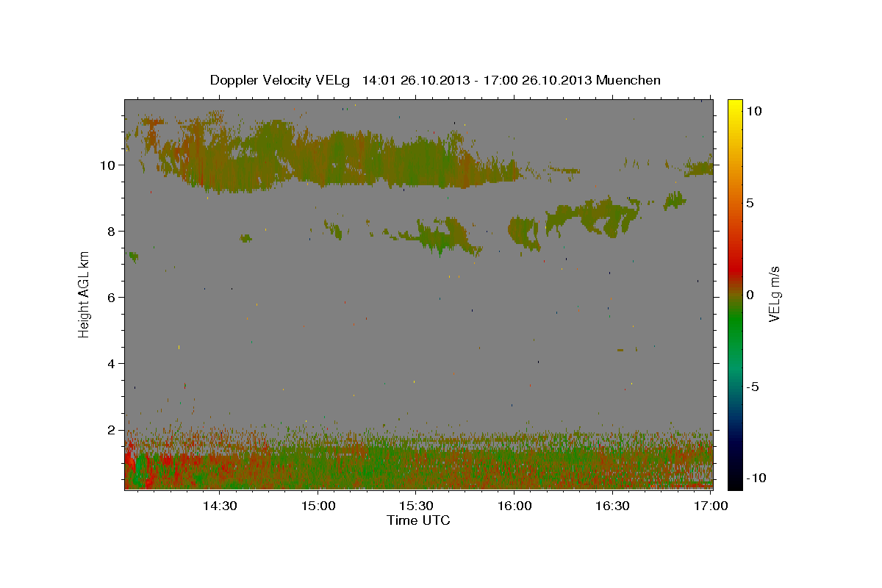882x588 pixels.
Task: Click the height tick label 6
Action: pyautogui.click(x=112, y=298)
